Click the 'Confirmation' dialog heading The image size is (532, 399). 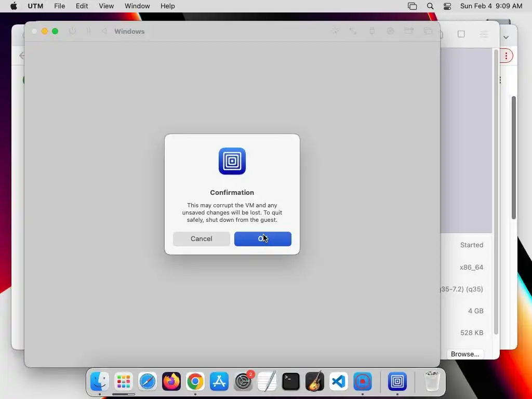(x=232, y=192)
